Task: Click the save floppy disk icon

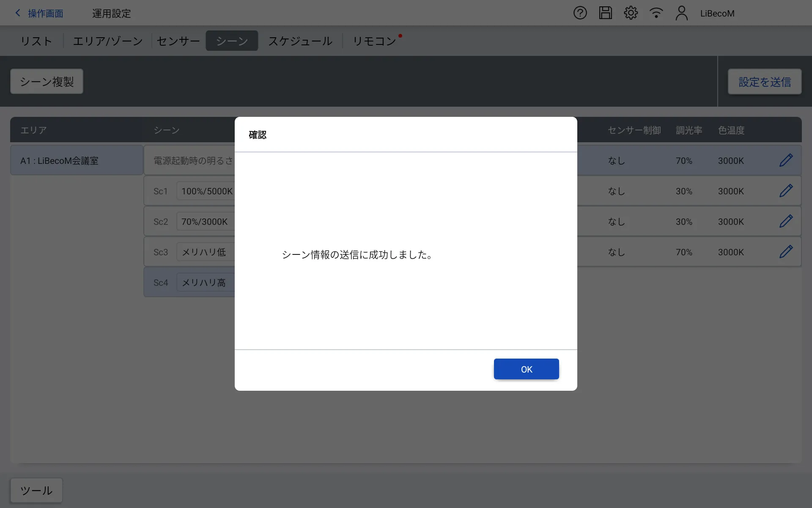Action: tap(605, 13)
